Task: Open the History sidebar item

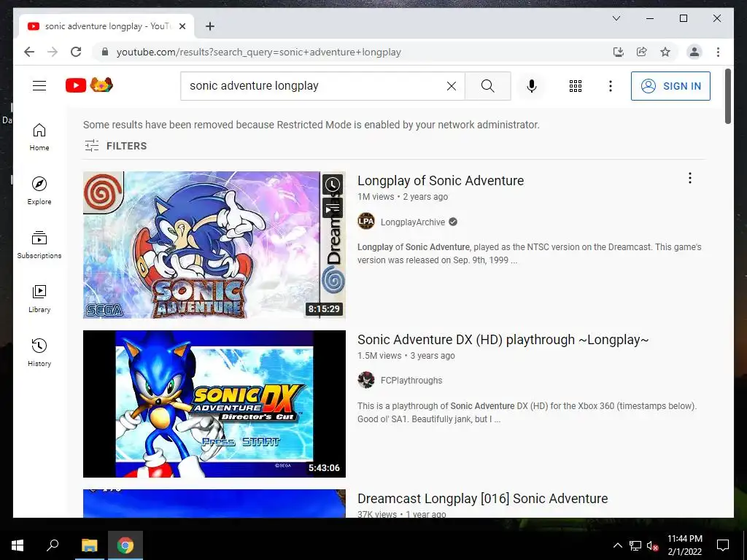Action: click(x=39, y=352)
